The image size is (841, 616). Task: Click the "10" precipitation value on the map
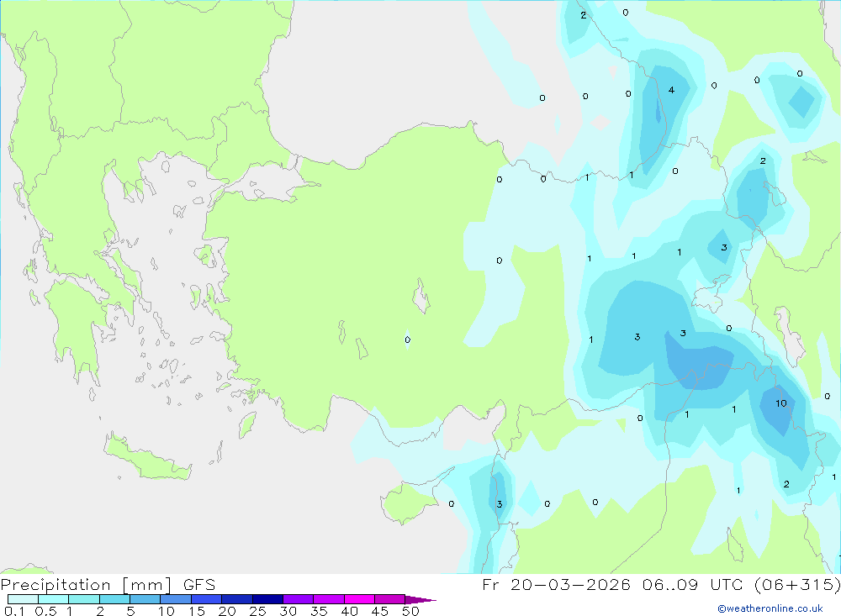[781, 403]
